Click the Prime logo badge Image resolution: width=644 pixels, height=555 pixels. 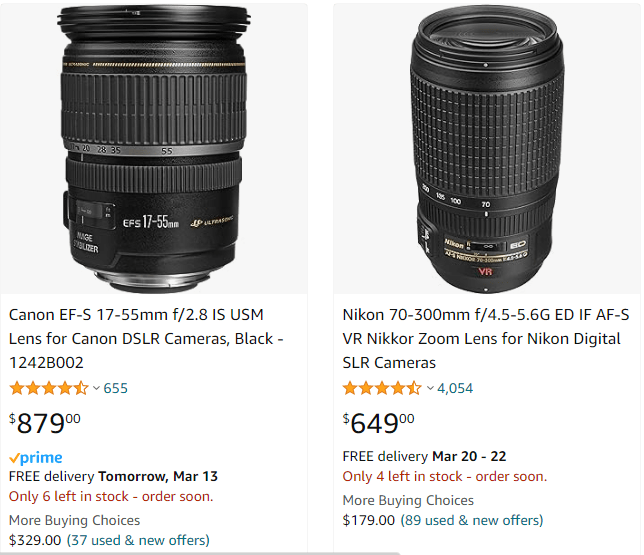[x=36, y=458]
